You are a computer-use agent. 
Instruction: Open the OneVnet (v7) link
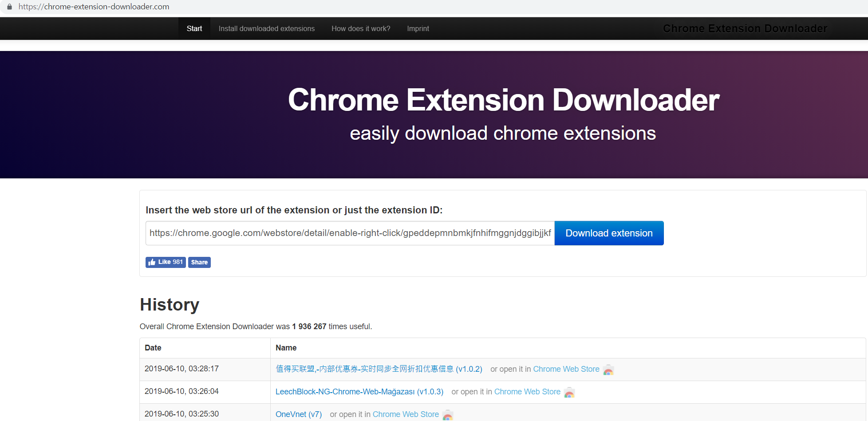tap(299, 414)
